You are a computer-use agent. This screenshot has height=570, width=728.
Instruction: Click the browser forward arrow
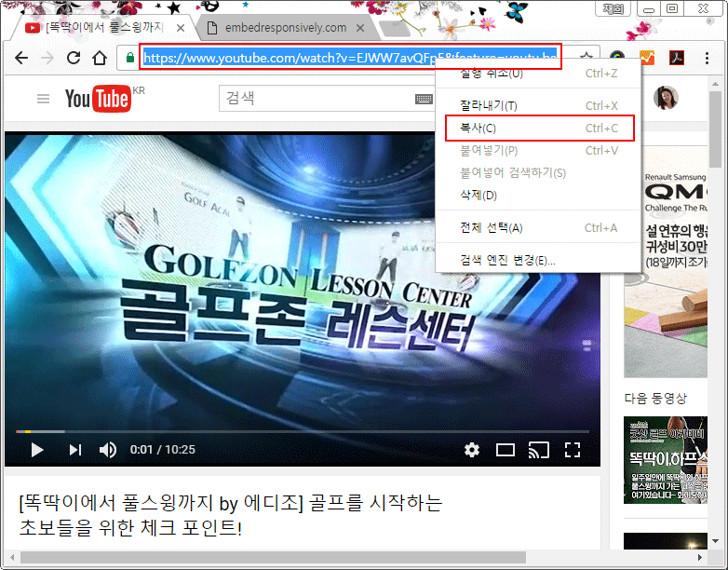pyautogui.click(x=47, y=58)
